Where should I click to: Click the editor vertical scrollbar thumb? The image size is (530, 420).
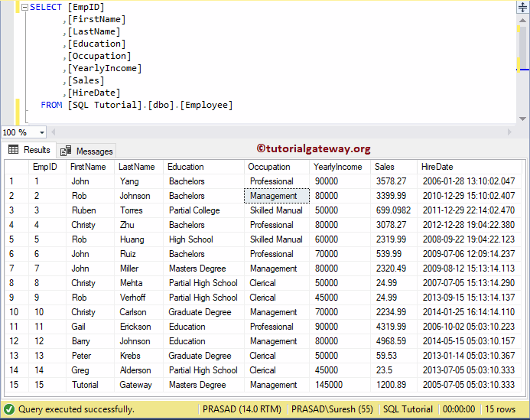click(x=523, y=47)
